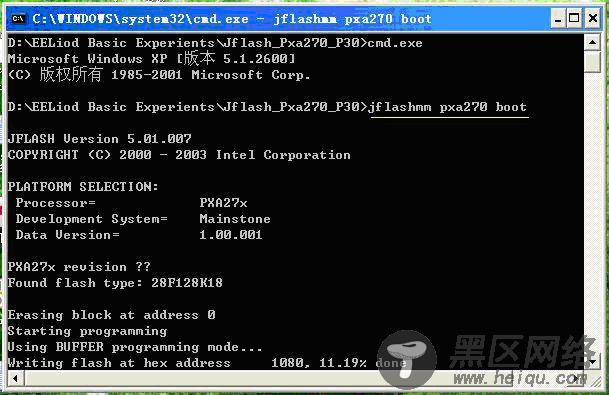Click the vertical scrollbar up arrow
609x395 pixels.
pyautogui.click(x=592, y=42)
